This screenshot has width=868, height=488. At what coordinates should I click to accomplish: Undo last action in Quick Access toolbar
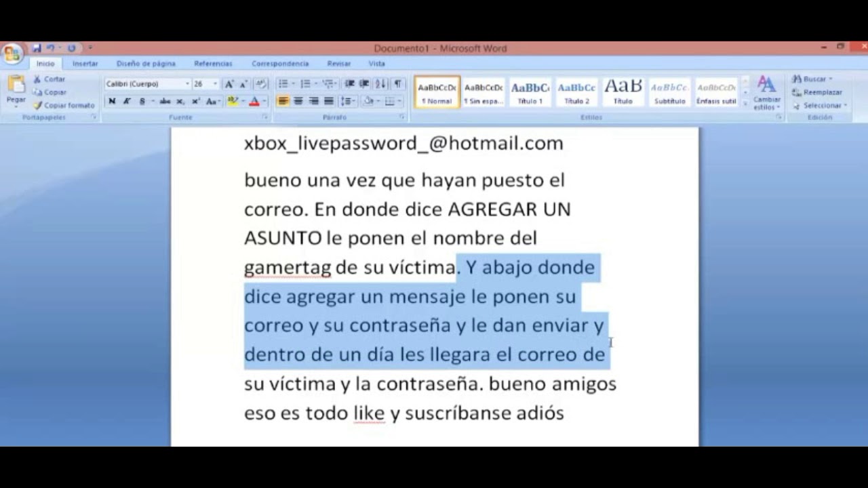51,48
